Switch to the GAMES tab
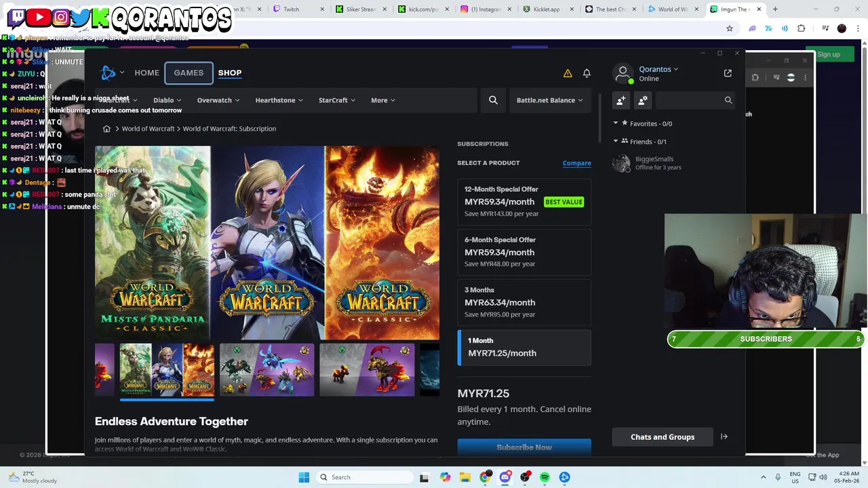The width and height of the screenshot is (868, 488). (189, 73)
